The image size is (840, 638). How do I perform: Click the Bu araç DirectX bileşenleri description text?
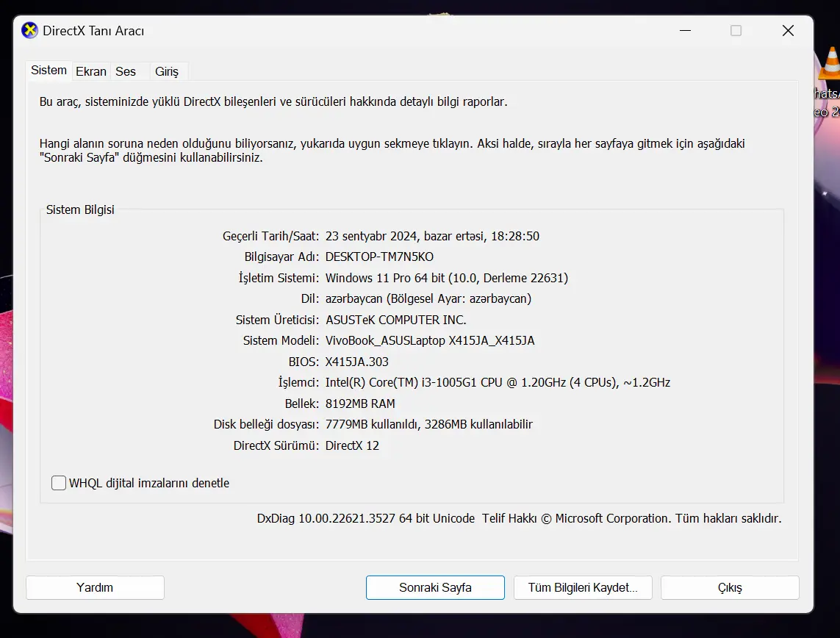click(x=273, y=101)
